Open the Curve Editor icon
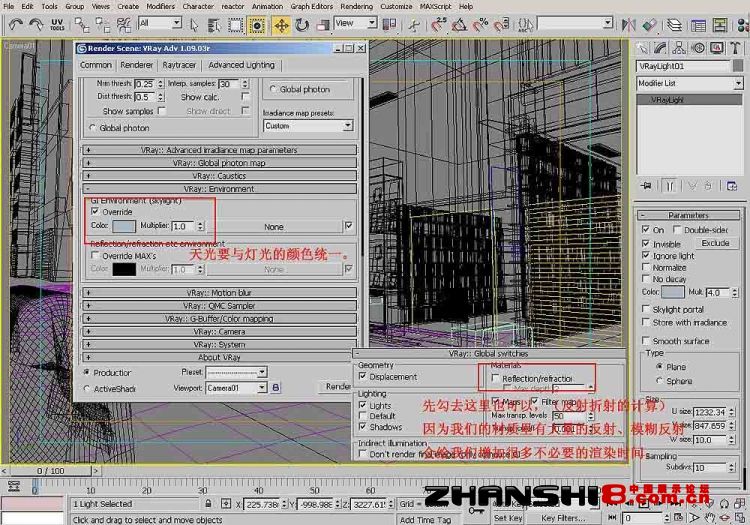This screenshot has height=525, width=750. [698, 24]
